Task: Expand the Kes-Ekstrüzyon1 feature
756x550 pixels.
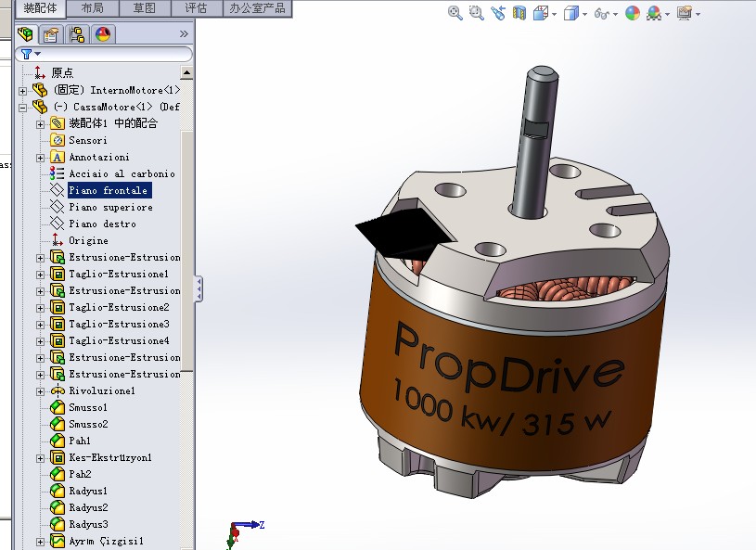Action: point(41,458)
